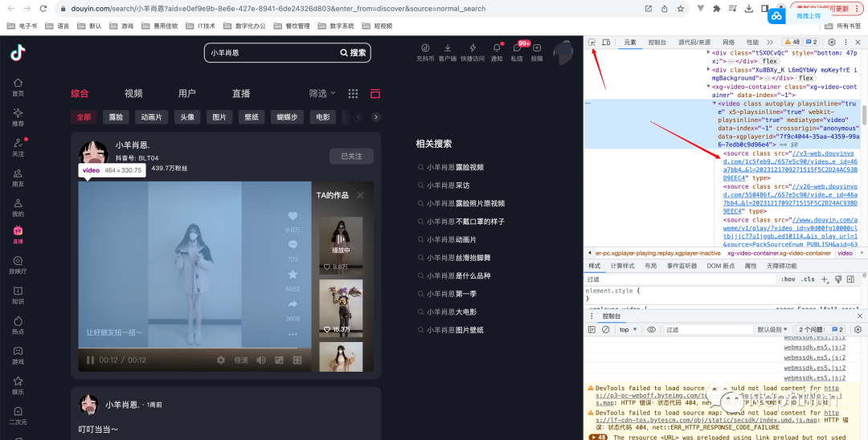
Task: Mute the video volume icon
Action: (x=260, y=360)
